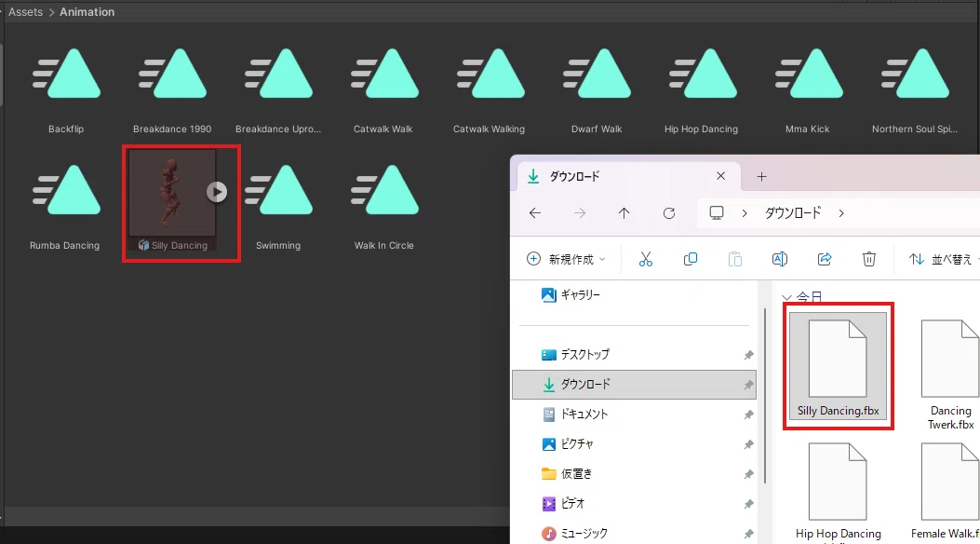Select the Silly Dancing.fbx file
The width and height of the screenshot is (980, 544).
(x=839, y=368)
